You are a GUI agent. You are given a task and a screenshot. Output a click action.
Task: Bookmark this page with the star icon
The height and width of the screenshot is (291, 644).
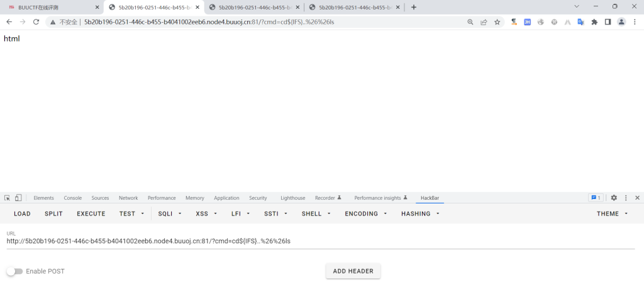497,21
